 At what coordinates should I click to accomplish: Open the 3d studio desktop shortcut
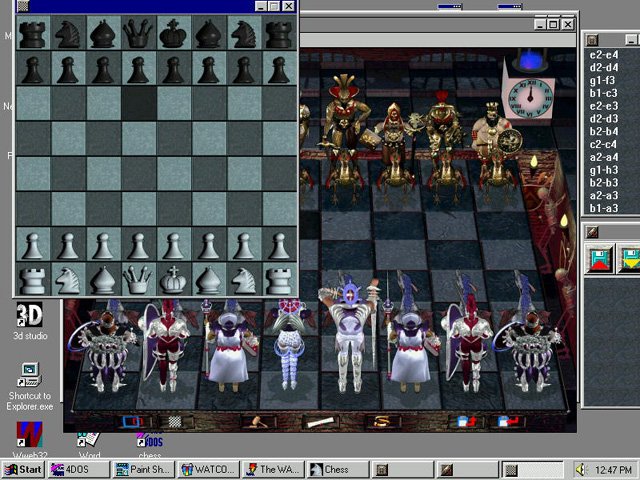pyautogui.click(x=29, y=321)
